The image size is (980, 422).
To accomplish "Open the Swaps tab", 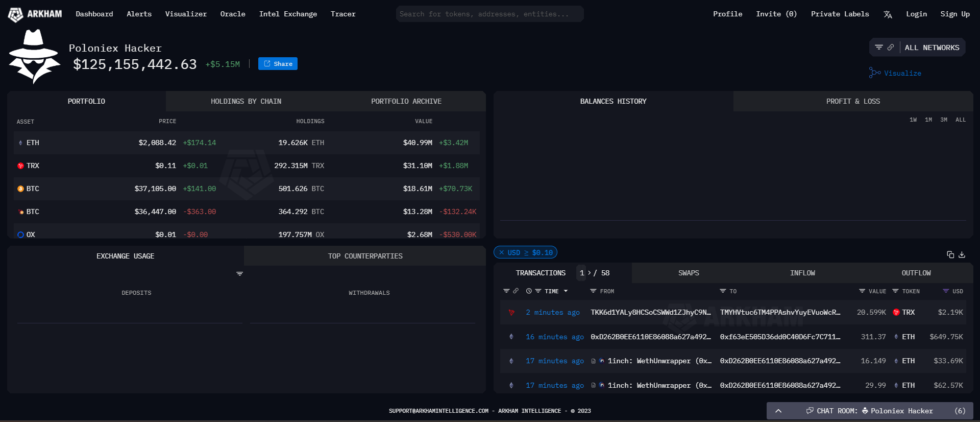I will [689, 273].
